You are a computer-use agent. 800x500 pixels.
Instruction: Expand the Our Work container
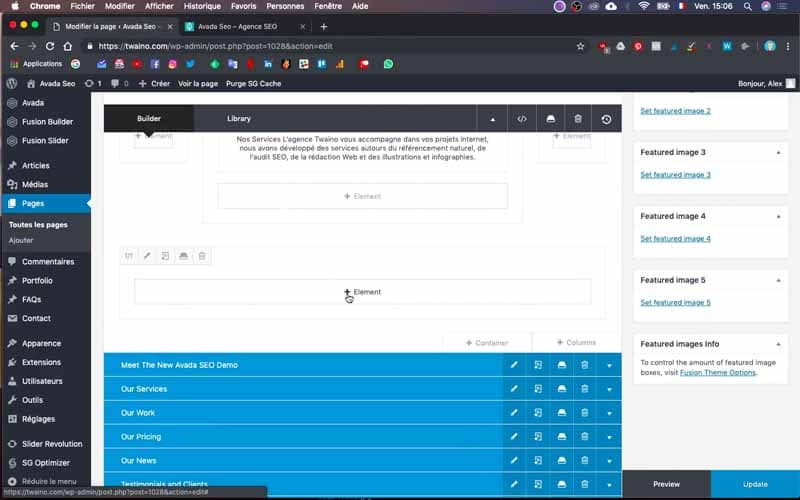609,413
